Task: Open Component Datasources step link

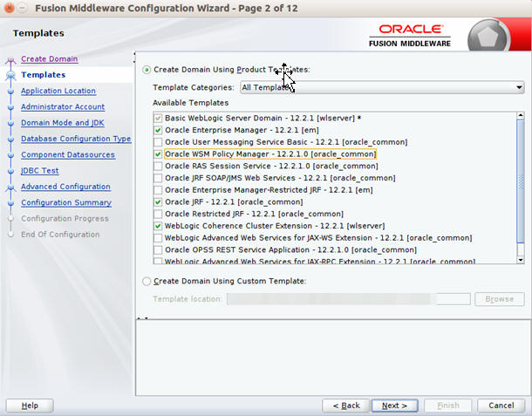Action: [x=68, y=154]
